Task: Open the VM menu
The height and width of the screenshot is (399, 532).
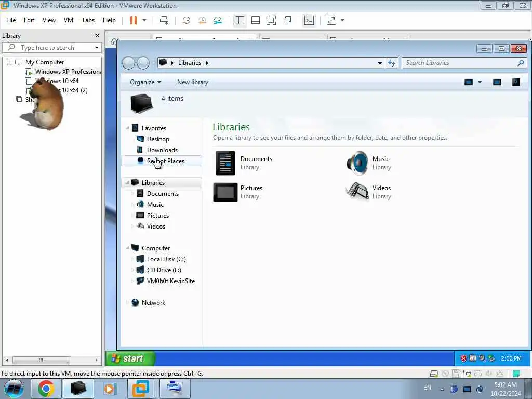Action: (x=68, y=20)
